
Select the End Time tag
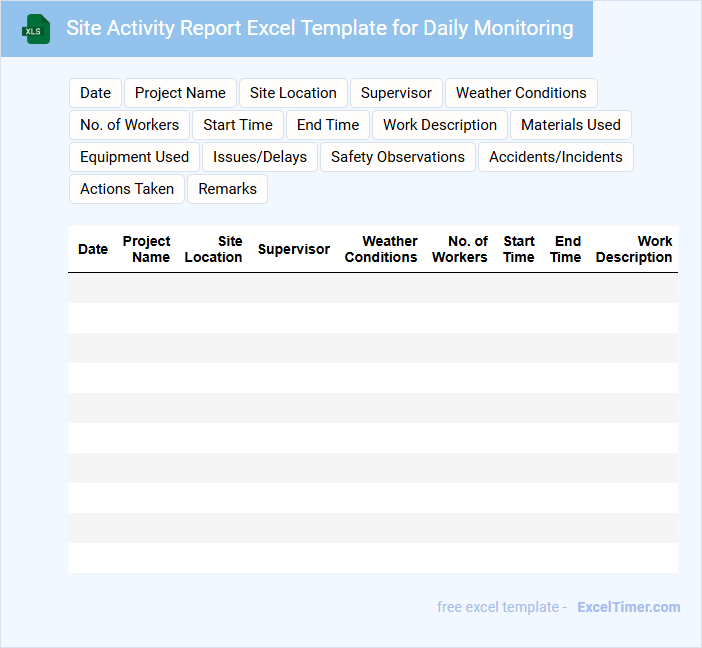(x=328, y=125)
